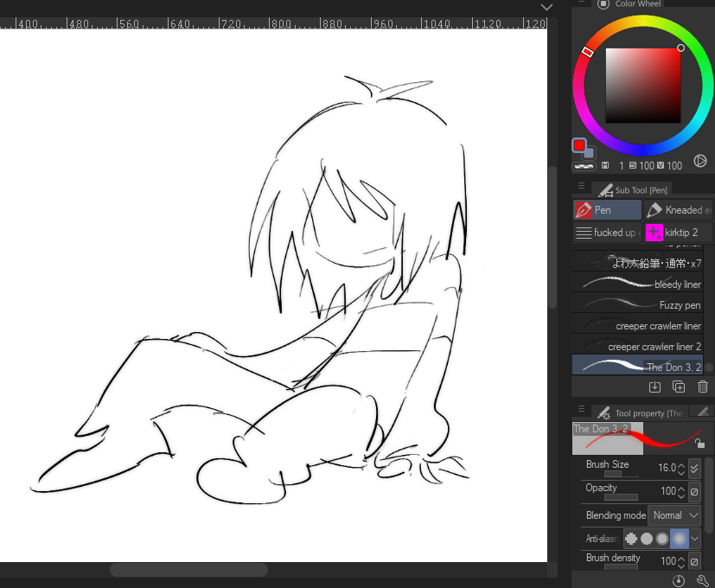Screen dimensions: 715x588
Task: Select the creeper crawlerr liner 2 brush
Action: (x=637, y=346)
